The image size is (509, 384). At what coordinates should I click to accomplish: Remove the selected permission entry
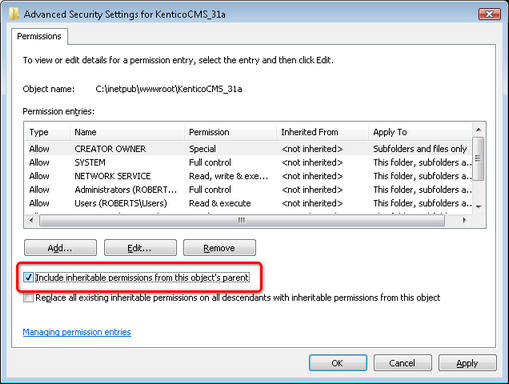(x=219, y=248)
